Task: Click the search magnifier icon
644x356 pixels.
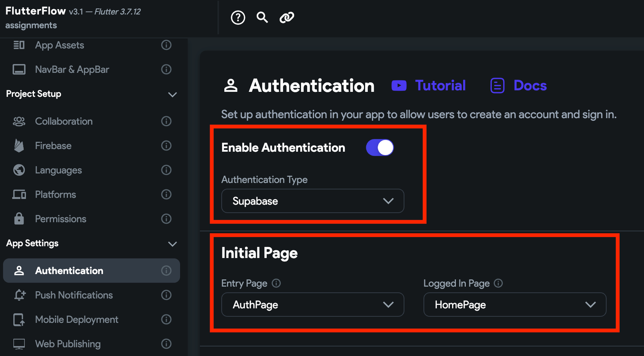Action: (262, 17)
